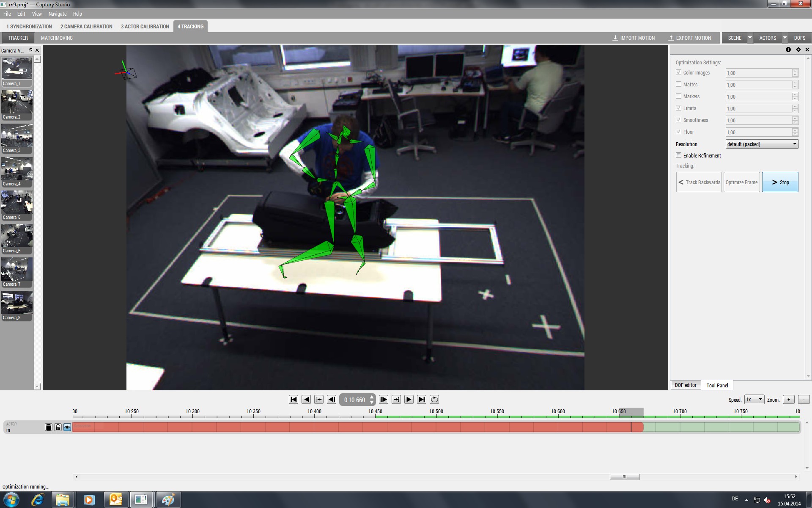
Task: Open the Resolution dropdown showing default (packed)
Action: pos(761,144)
